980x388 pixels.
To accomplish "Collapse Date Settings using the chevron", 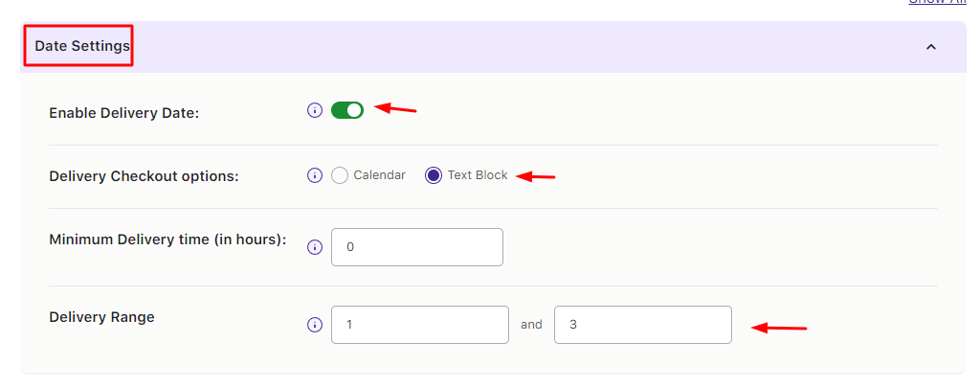I will (x=930, y=47).
